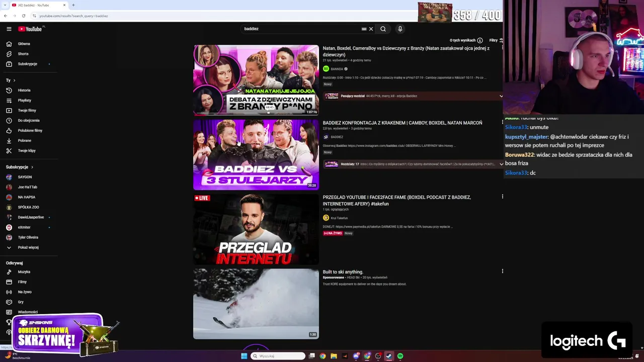Open Główna in the sidebar

(24, 44)
